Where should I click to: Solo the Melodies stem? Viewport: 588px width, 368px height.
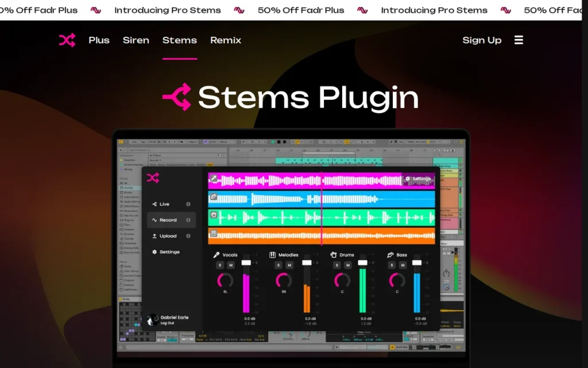coord(278,265)
